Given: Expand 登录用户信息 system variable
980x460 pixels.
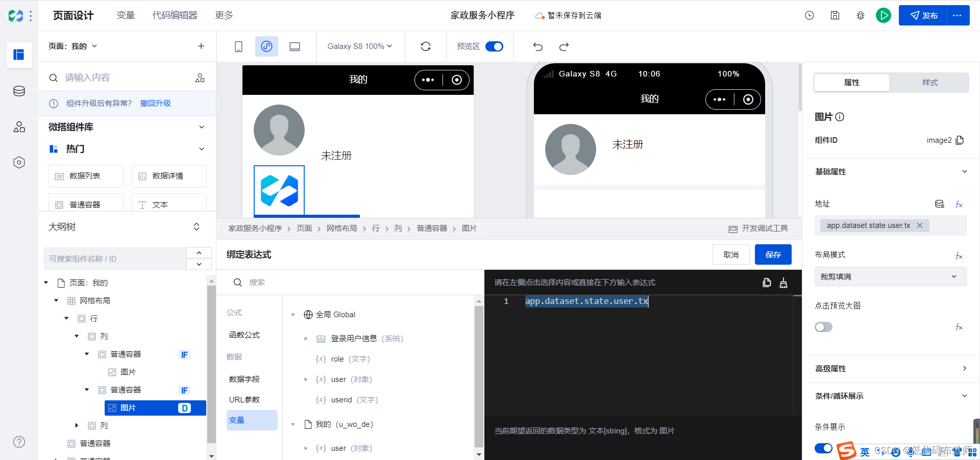Looking at the screenshot, I should coord(306,339).
